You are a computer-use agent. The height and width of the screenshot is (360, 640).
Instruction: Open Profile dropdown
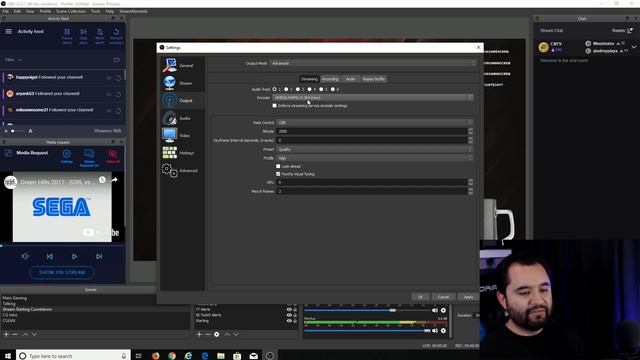[374, 158]
